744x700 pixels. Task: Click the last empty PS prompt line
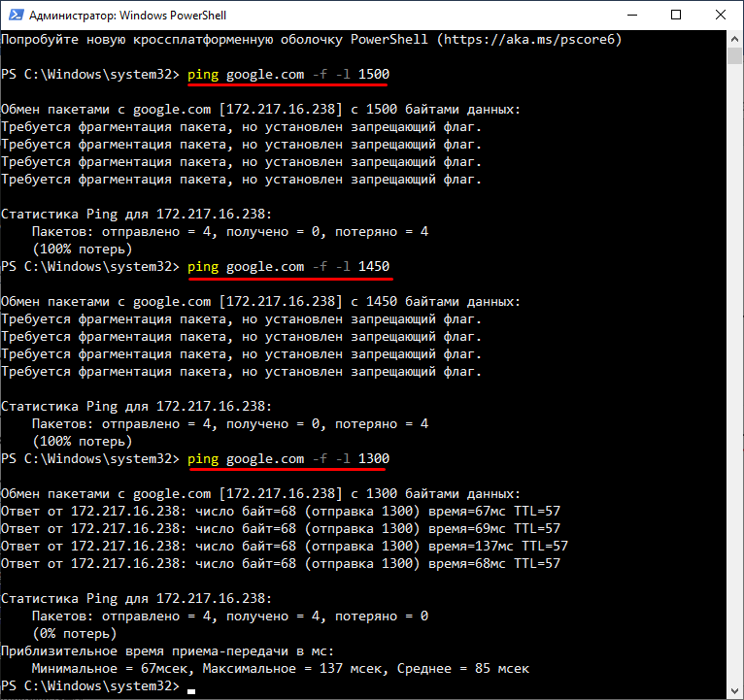pos(98,686)
